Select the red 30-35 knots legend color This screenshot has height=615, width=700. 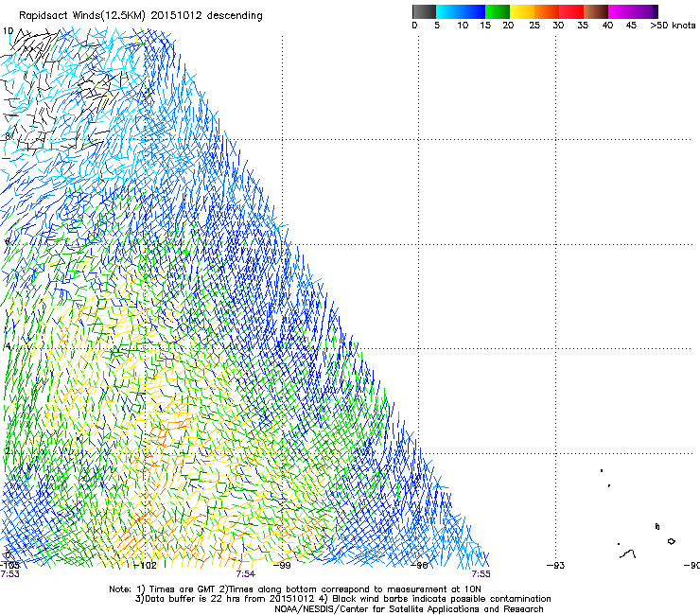571,11
